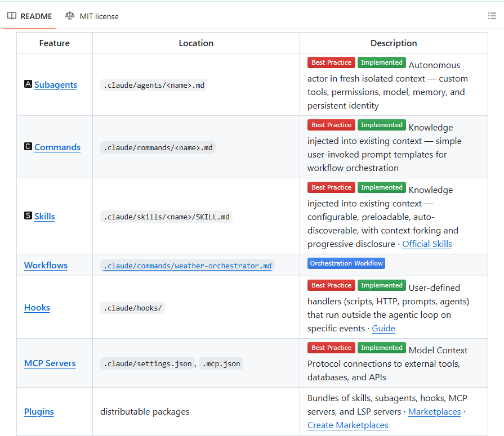Click the .claude/agents/<name>.md code text

pos(154,85)
